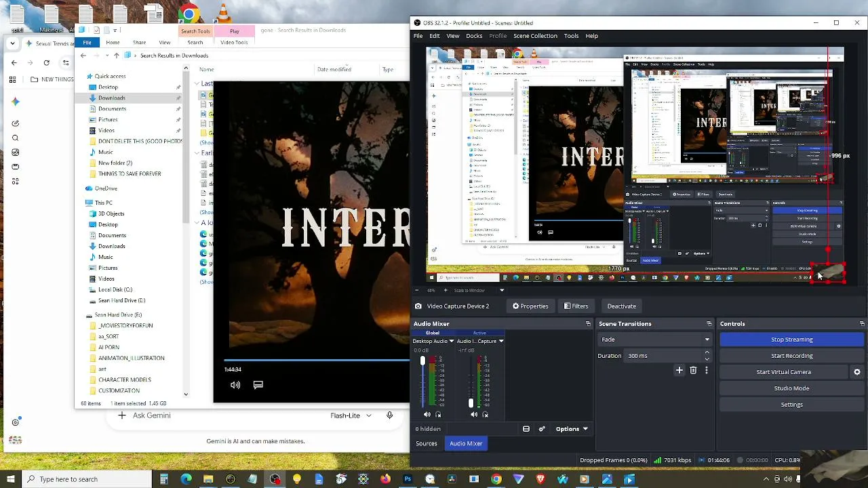Reload the page in the browser

click(x=46, y=62)
